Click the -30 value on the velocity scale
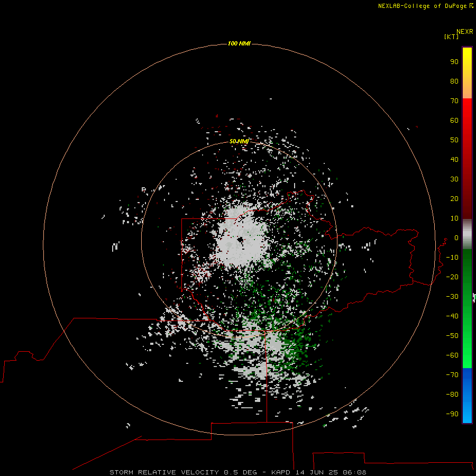 [452, 297]
